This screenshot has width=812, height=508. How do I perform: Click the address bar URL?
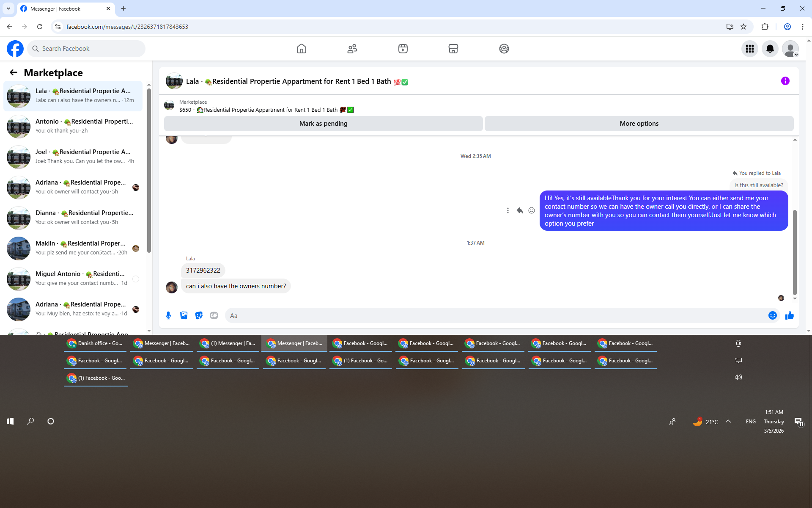coord(127,27)
